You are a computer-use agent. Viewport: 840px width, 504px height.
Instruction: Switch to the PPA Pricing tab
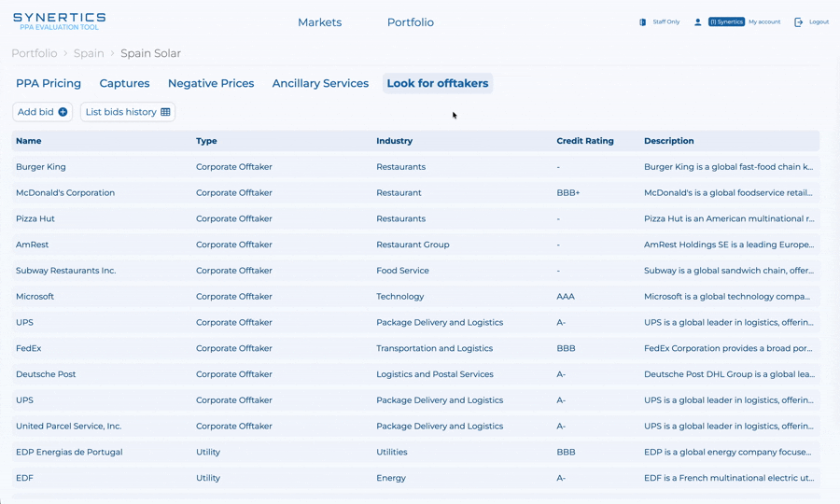(49, 83)
